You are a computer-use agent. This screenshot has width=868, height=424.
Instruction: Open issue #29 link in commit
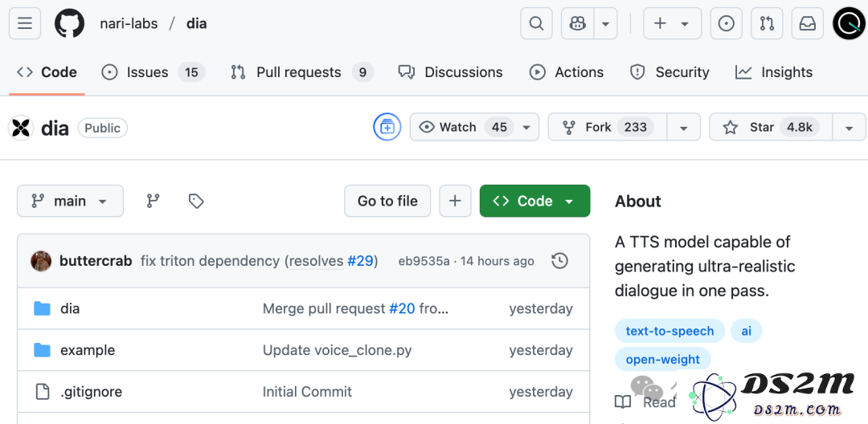click(x=360, y=261)
